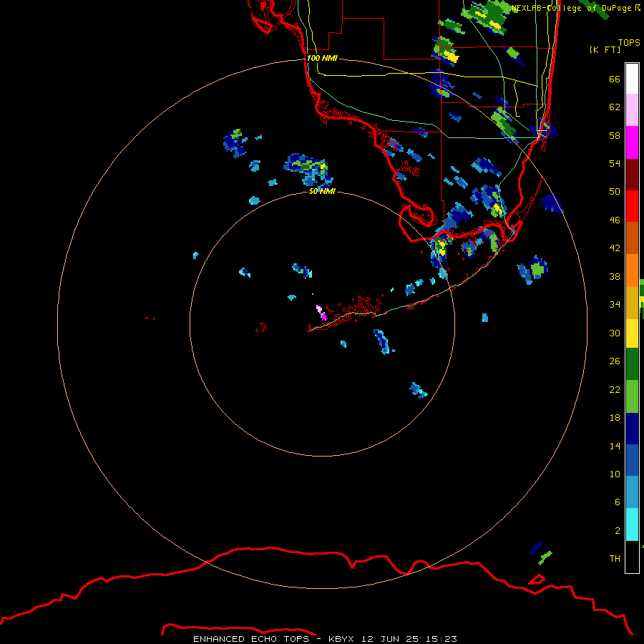Click the white swatch in the tops legend
Viewport: 644px width, 644px height.
click(632, 79)
